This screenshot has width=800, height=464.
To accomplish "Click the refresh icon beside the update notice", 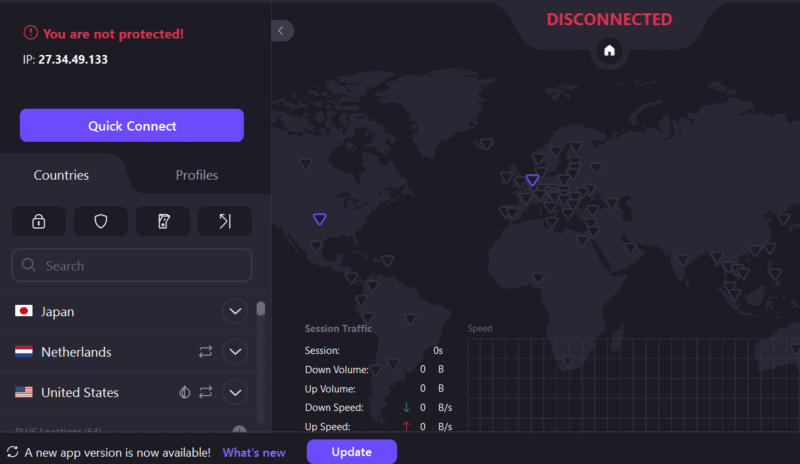I will point(13,452).
